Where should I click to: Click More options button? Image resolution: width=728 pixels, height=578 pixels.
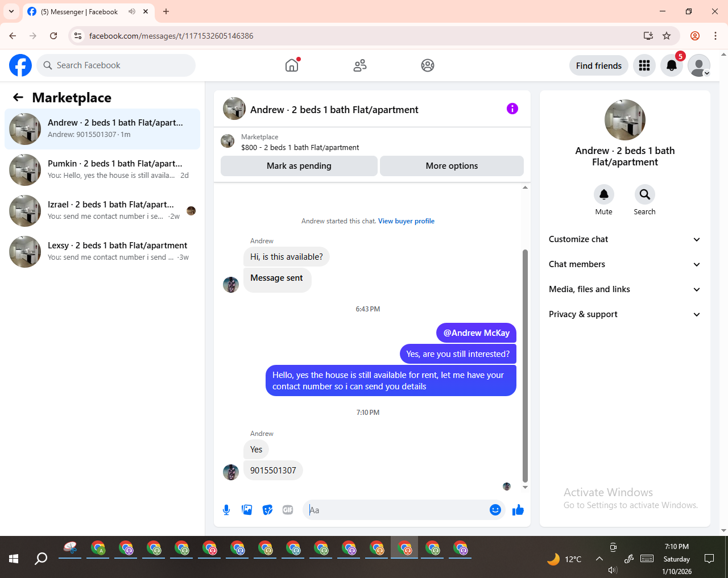point(452,166)
